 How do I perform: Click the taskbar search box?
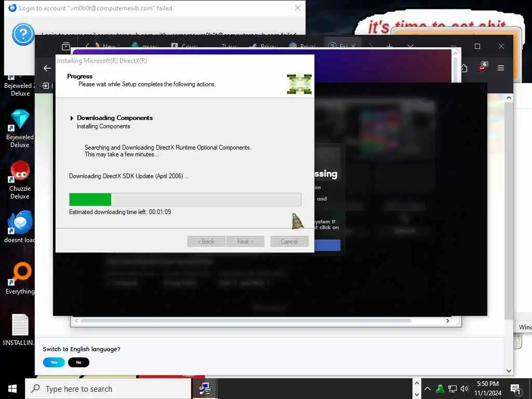coord(108,389)
